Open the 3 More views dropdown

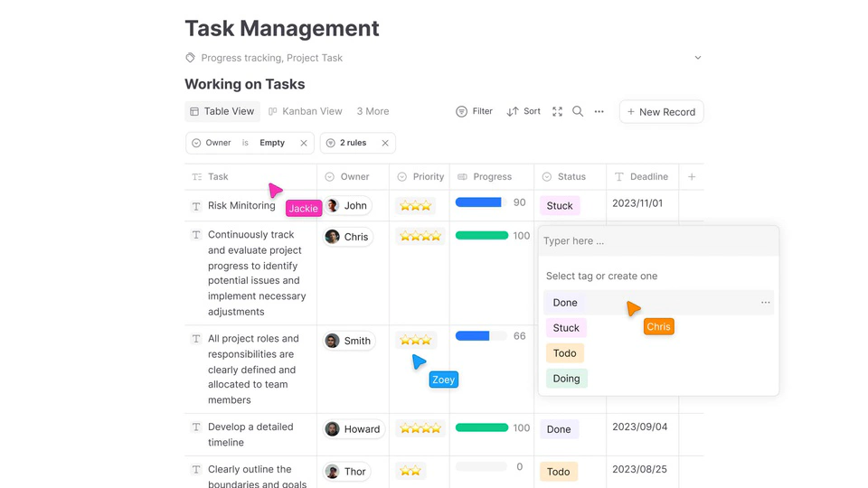click(373, 112)
